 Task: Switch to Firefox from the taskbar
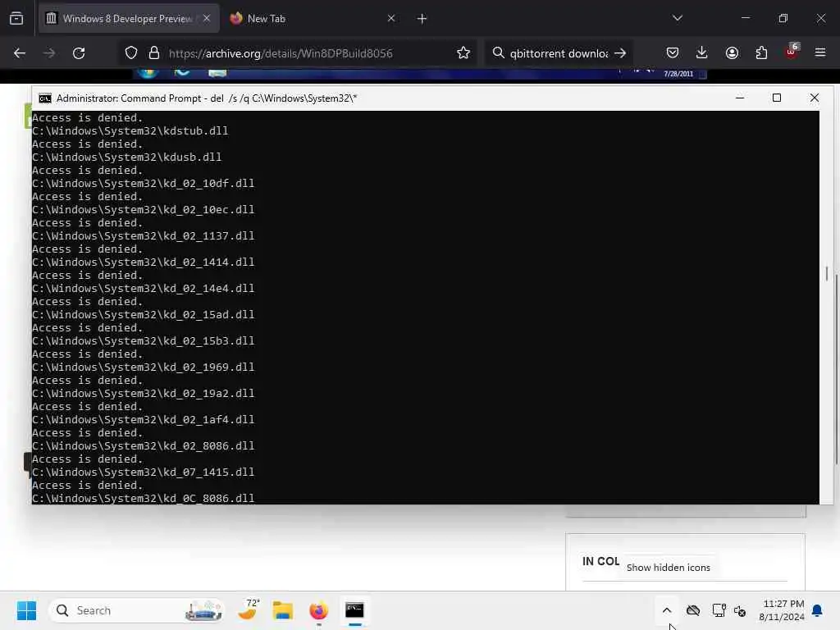pos(319,610)
